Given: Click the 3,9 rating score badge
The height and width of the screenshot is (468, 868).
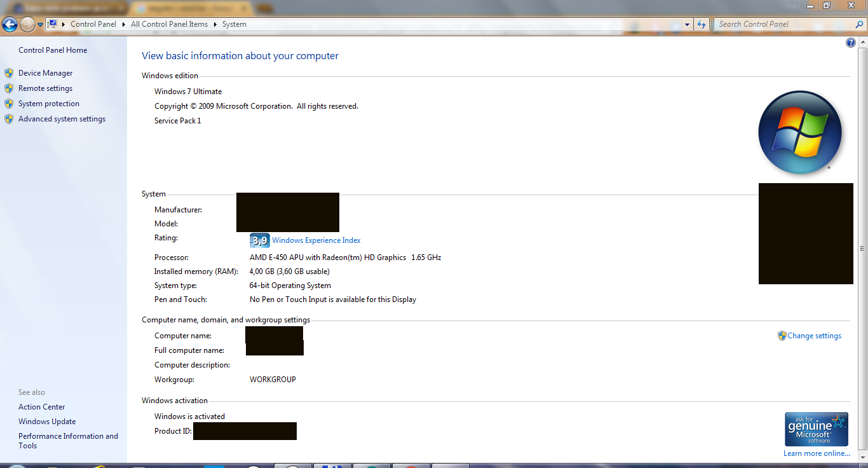Looking at the screenshot, I should (x=260, y=240).
